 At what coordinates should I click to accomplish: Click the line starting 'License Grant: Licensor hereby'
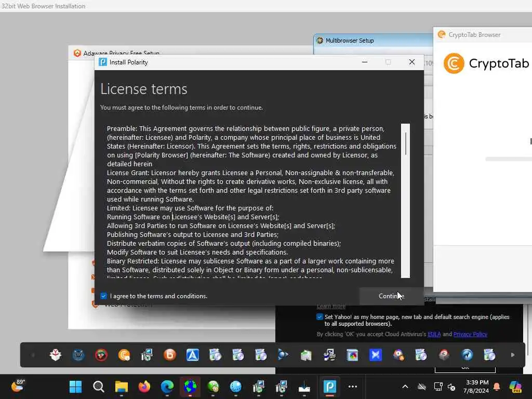(251, 172)
